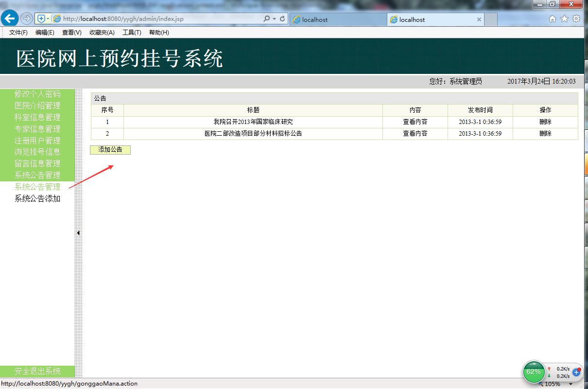This screenshot has height=389, width=588.
Task: Open the zoom level dropdown arrow
Action: tap(571, 384)
